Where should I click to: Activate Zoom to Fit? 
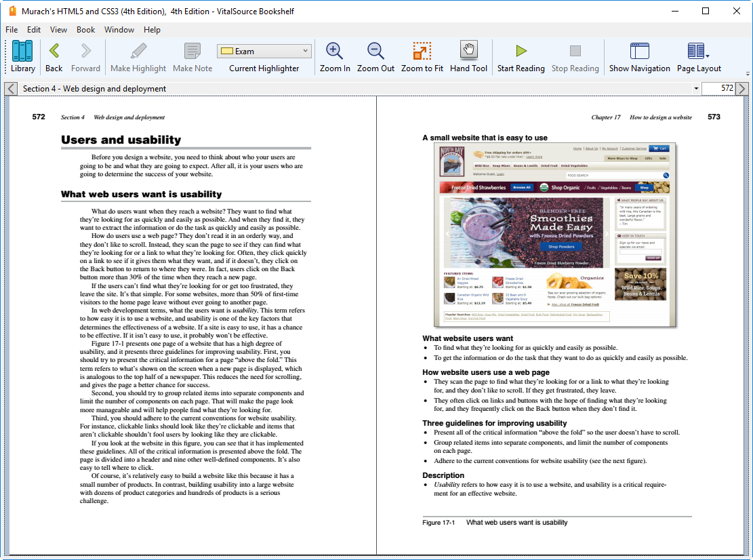pos(421,57)
